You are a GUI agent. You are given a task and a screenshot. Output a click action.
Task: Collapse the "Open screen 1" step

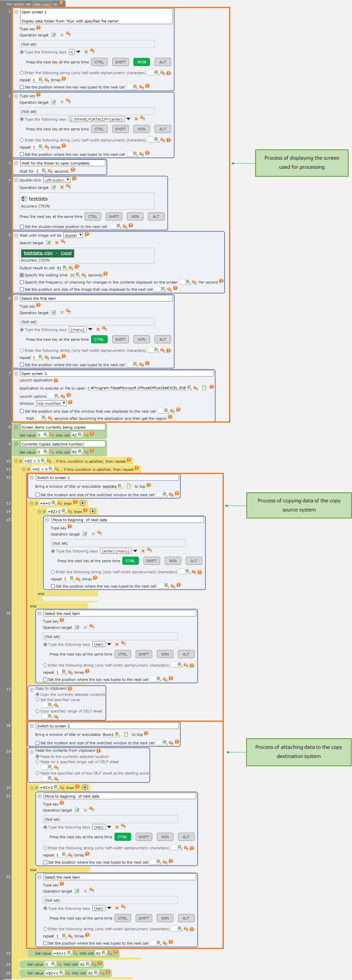tap(16, 12)
